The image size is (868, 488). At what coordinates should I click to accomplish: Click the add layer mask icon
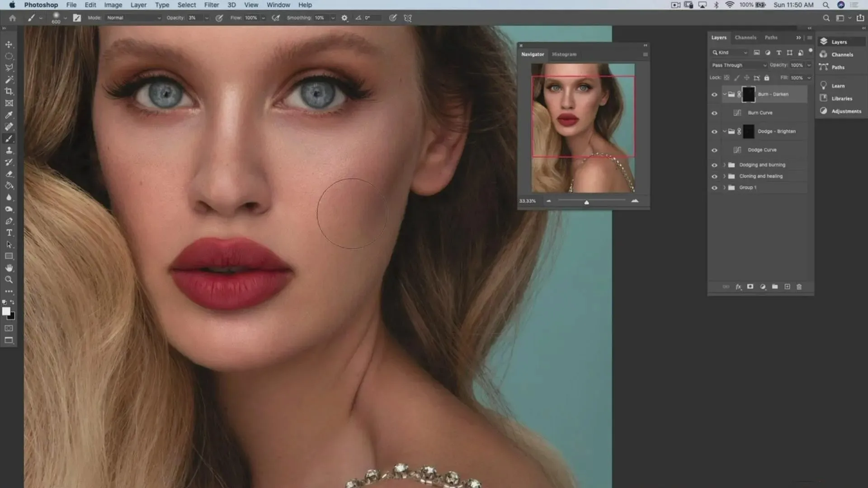click(x=750, y=287)
